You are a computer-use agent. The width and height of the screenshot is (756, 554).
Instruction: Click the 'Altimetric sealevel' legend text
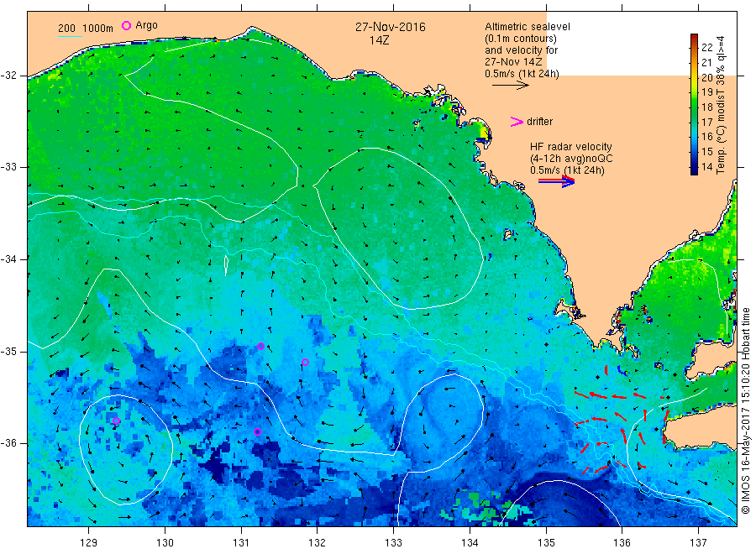[x=528, y=27]
